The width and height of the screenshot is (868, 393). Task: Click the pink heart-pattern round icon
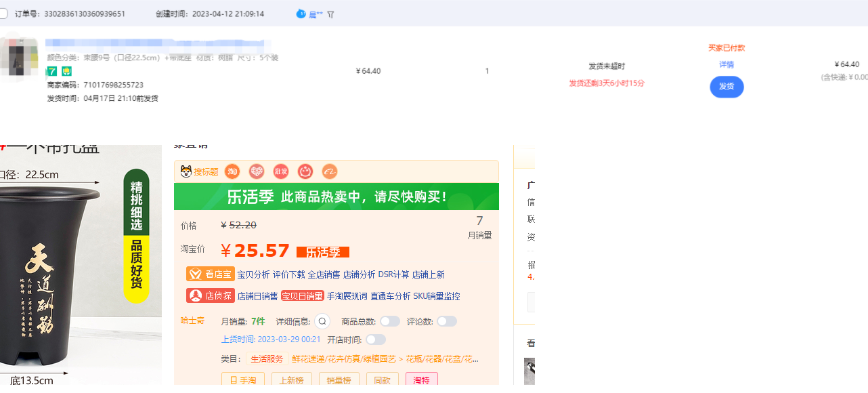click(257, 171)
